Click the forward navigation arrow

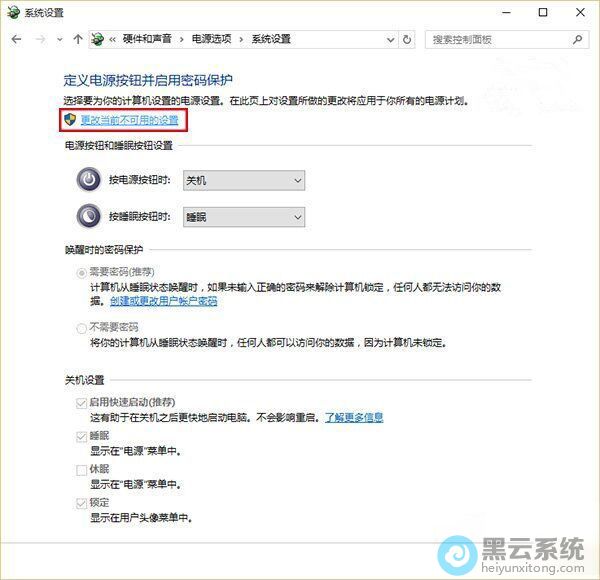41,39
